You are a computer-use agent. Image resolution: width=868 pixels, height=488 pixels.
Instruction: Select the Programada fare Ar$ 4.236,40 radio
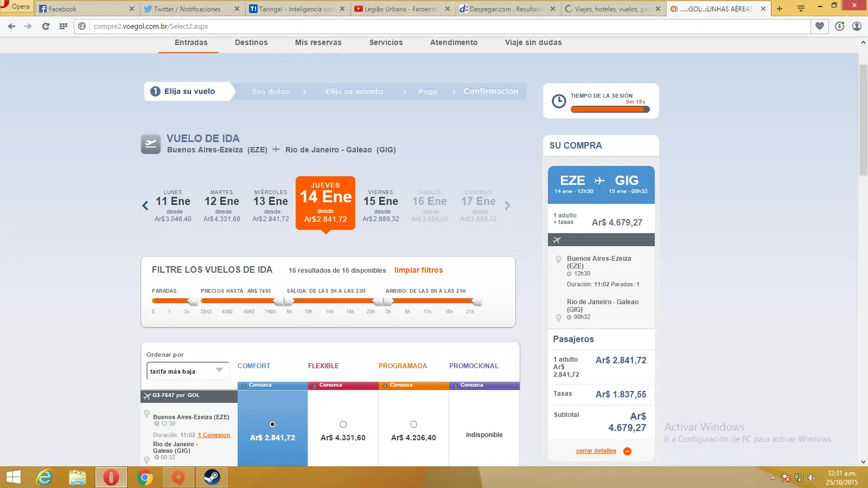[x=413, y=424]
